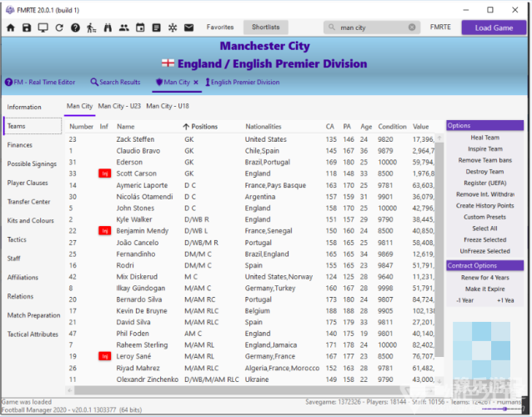Image resolution: width=532 pixels, height=417 pixels.
Task: Open the calendar icon in toolbar
Action: pos(140,28)
